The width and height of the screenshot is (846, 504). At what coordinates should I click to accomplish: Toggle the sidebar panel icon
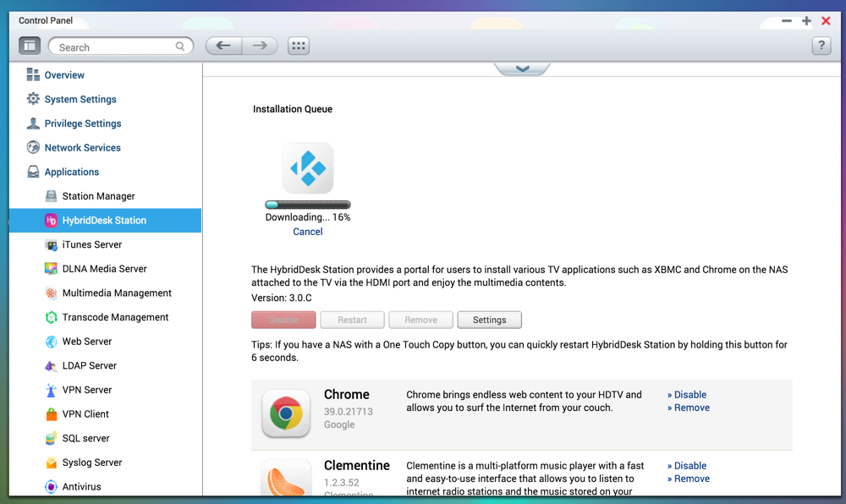30,46
